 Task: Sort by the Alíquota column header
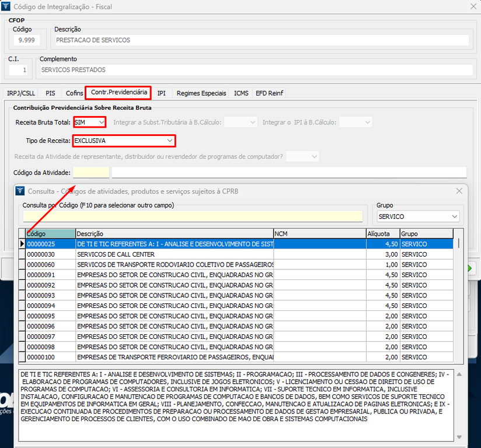coord(382,234)
